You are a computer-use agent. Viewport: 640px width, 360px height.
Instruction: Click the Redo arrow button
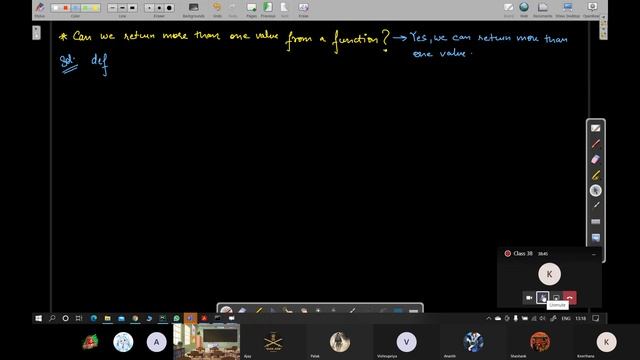(233, 9)
